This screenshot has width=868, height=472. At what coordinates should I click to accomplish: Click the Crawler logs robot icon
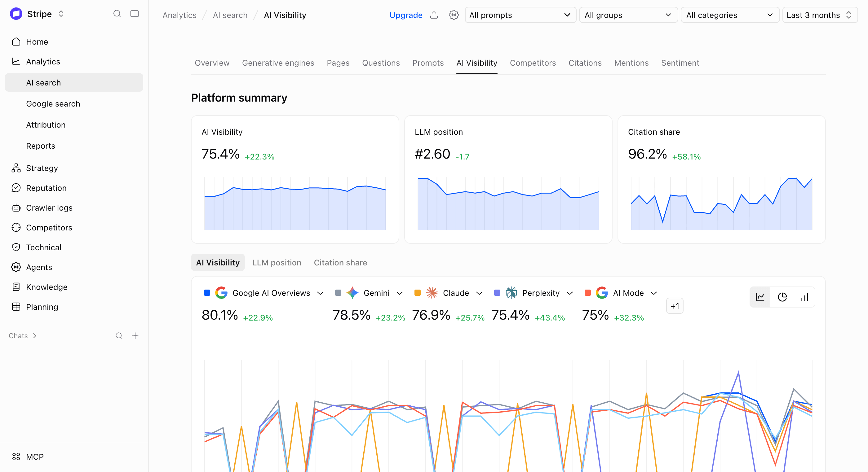coord(16,208)
